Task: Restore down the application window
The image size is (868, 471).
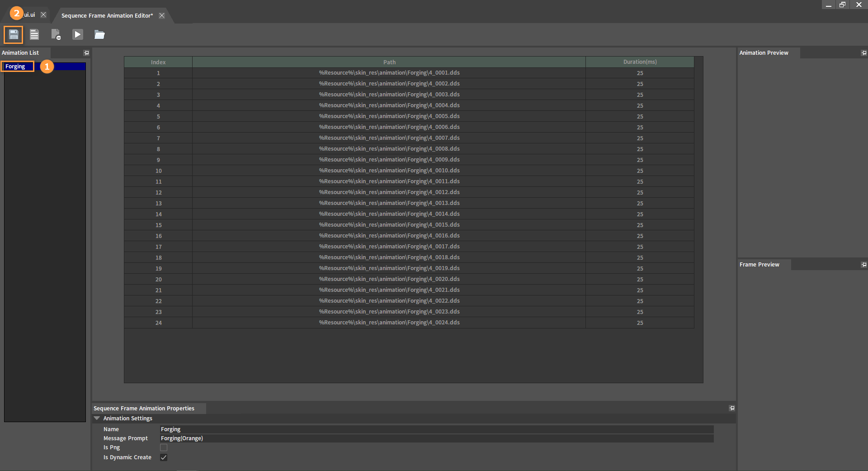Action: pos(842,5)
